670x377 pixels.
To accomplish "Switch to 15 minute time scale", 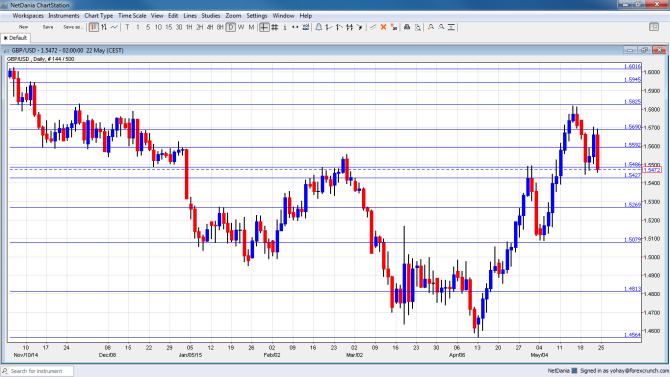I will coord(168,27).
